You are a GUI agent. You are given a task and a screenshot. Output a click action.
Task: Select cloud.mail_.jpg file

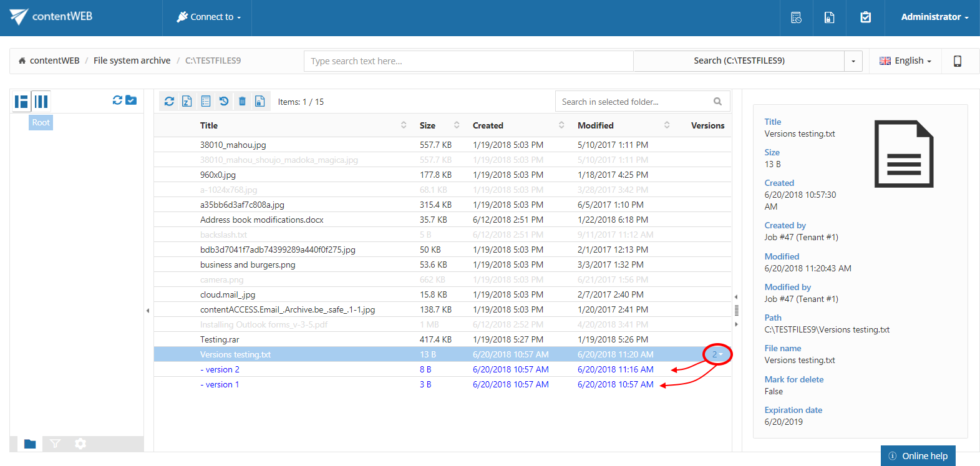(x=443, y=294)
